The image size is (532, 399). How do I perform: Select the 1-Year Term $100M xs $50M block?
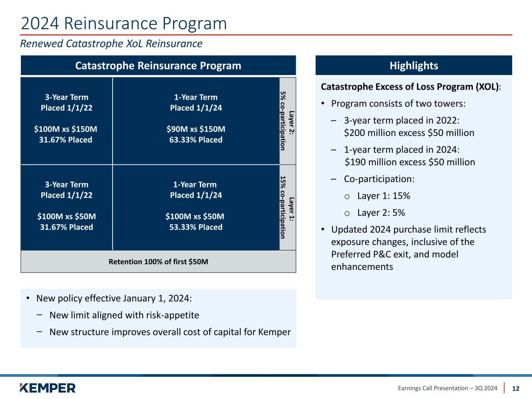coord(196,208)
